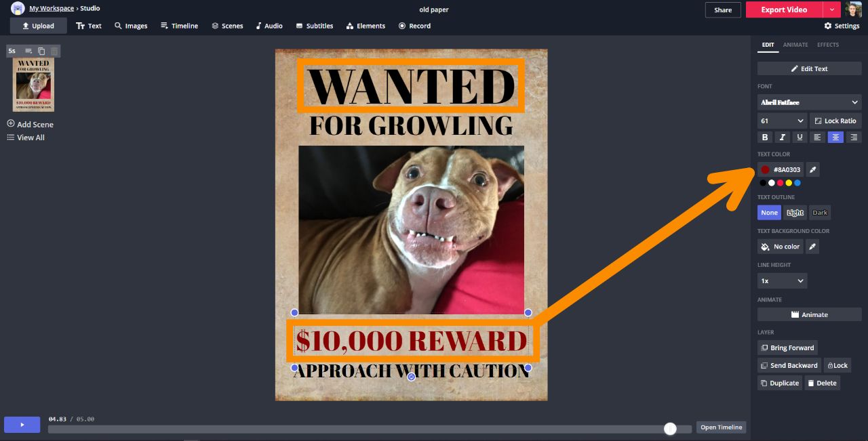
Task: Select center text alignment
Action: (835, 137)
